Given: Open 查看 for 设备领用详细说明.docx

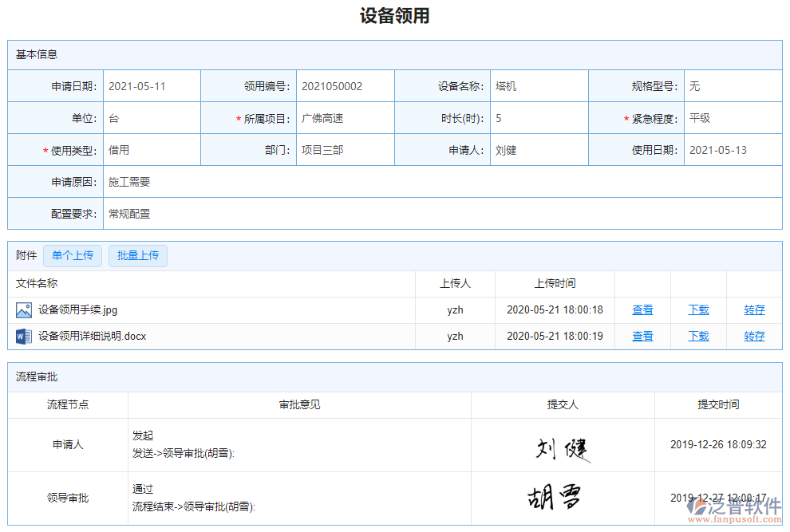Looking at the screenshot, I should [x=642, y=336].
